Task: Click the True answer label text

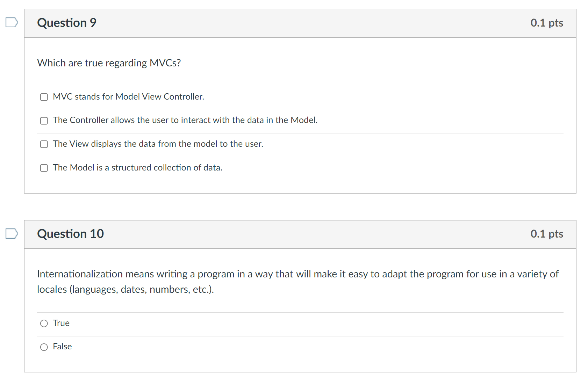Action: pyautogui.click(x=61, y=323)
